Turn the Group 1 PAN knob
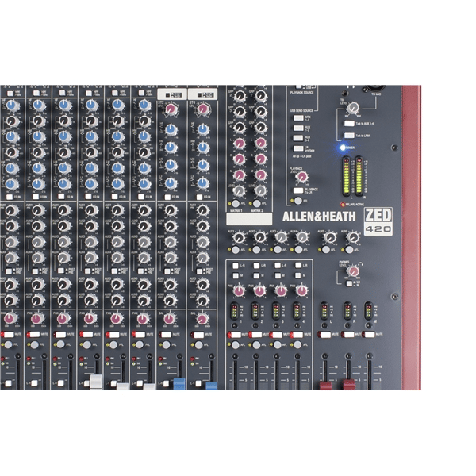The width and height of the screenshot is (476, 476). [x=239, y=291]
